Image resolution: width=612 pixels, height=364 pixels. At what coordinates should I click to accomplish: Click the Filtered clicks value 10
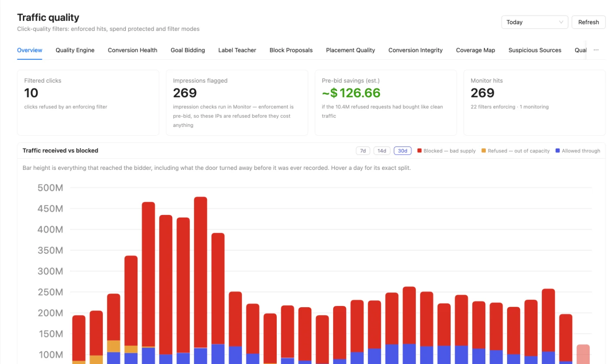[x=31, y=93]
